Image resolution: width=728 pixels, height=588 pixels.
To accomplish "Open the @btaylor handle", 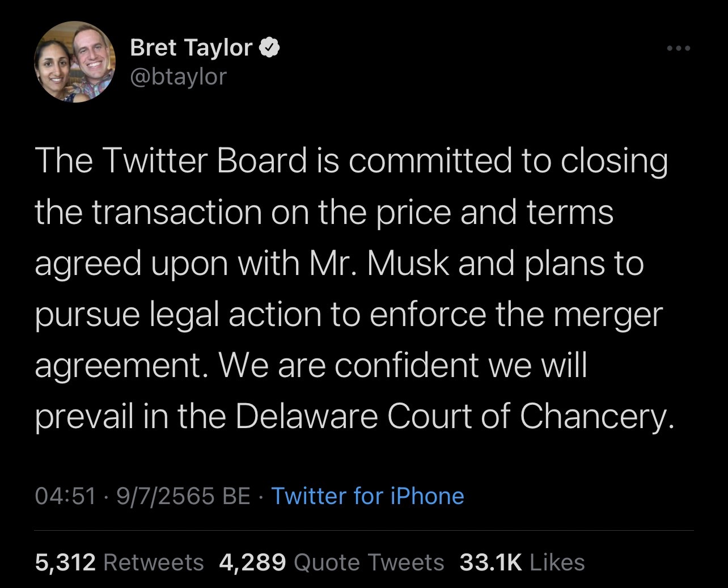I will tap(178, 76).
